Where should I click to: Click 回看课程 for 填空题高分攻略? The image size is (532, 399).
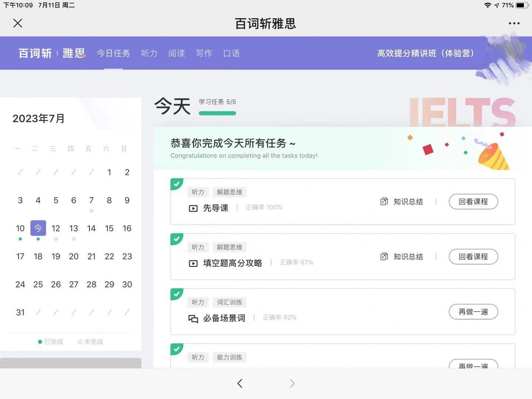[x=473, y=257]
